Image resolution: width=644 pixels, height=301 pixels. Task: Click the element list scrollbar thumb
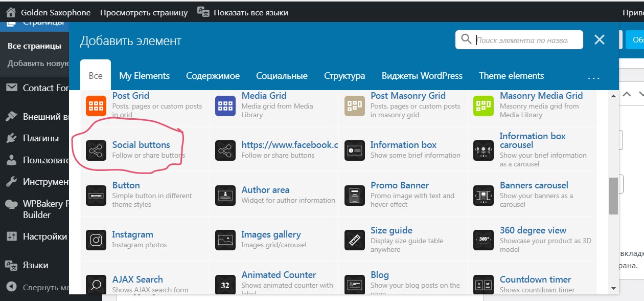click(x=613, y=197)
